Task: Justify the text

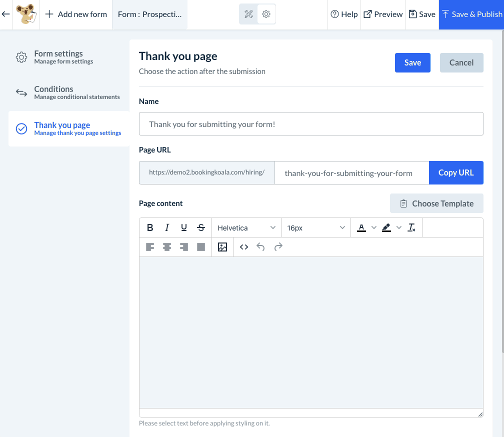Action: (201, 247)
